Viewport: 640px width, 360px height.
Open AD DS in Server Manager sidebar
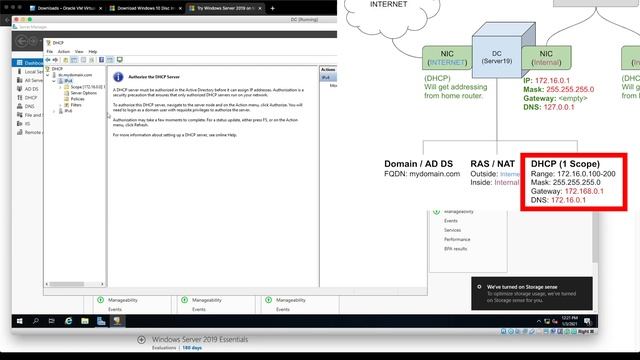(28, 89)
